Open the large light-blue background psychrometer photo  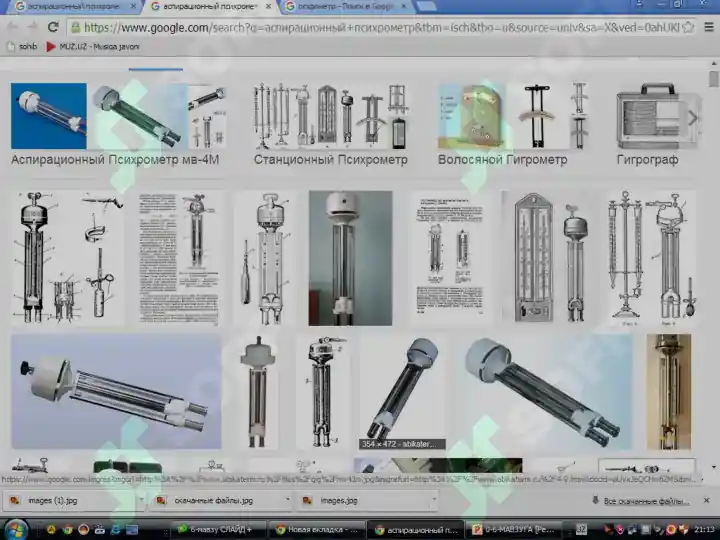(x=544, y=391)
